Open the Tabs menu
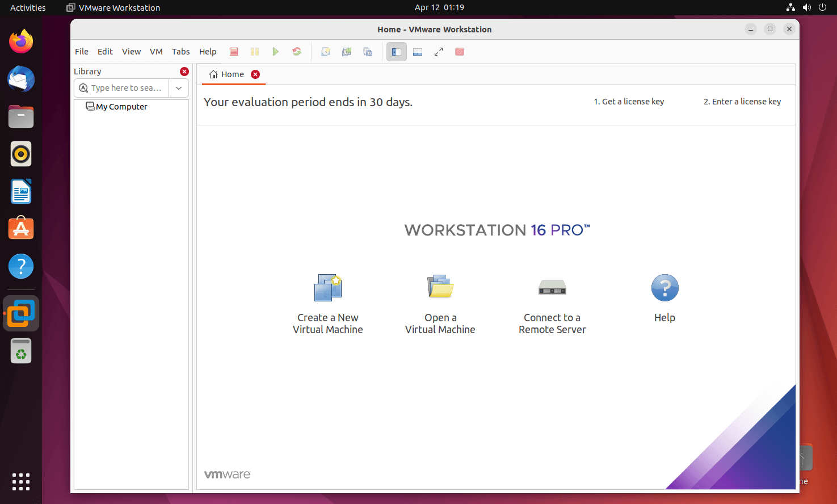Image resolution: width=837 pixels, height=504 pixels. (181, 52)
